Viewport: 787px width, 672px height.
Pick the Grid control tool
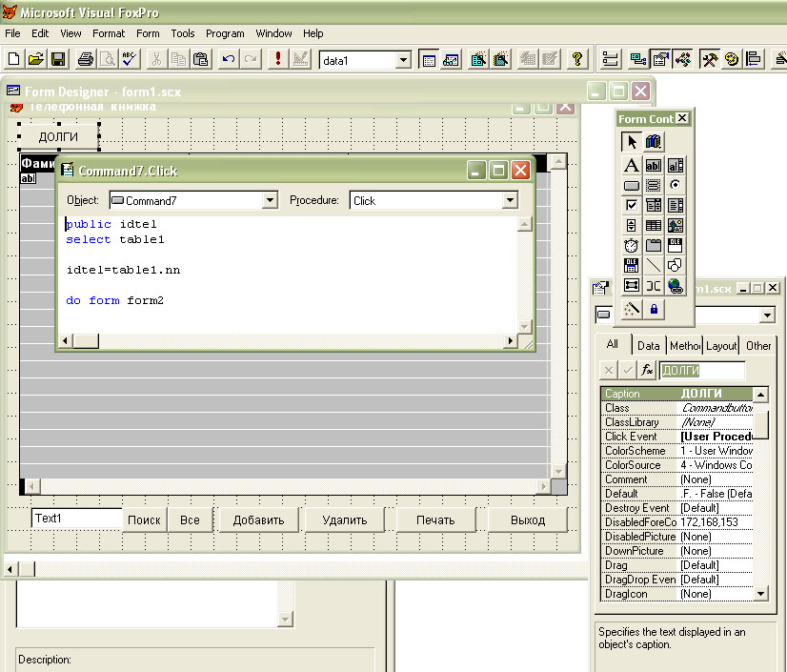pos(654,226)
